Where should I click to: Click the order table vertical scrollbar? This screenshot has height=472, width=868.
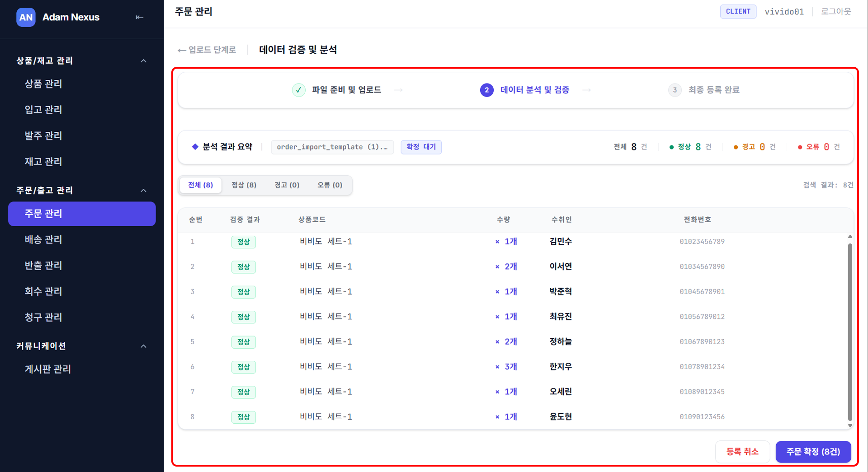(x=850, y=332)
